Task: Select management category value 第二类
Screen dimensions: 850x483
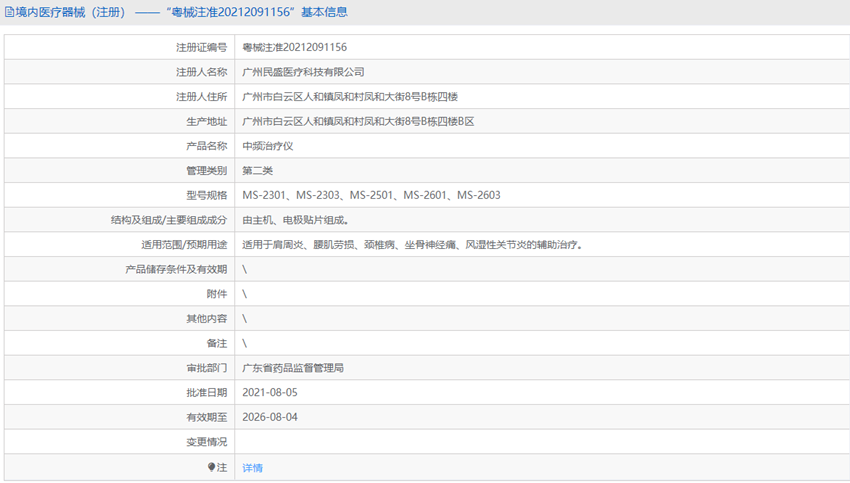Action: (x=257, y=171)
